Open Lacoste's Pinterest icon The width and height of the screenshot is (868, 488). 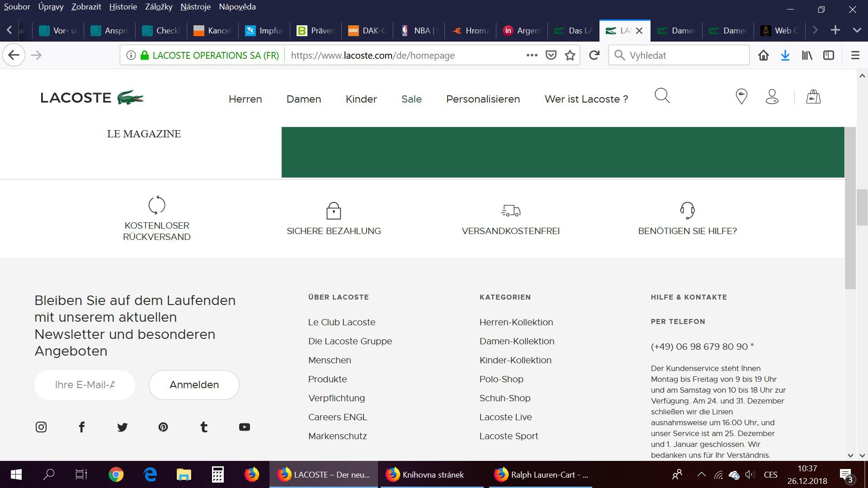[x=163, y=427]
